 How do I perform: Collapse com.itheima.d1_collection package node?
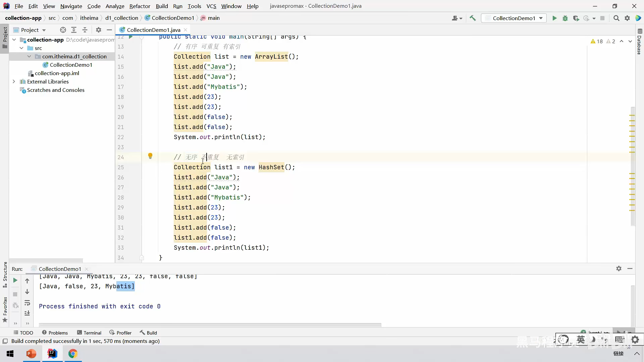[29, 56]
